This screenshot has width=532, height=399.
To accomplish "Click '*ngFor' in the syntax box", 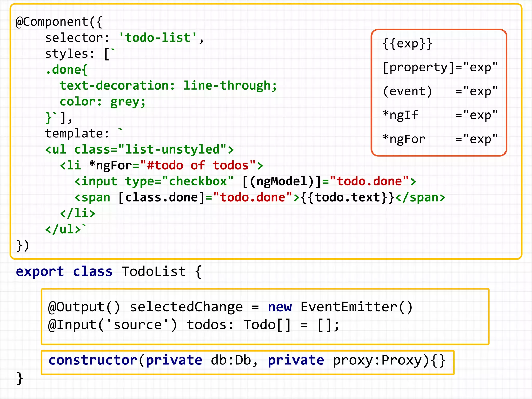I will 404,139.
